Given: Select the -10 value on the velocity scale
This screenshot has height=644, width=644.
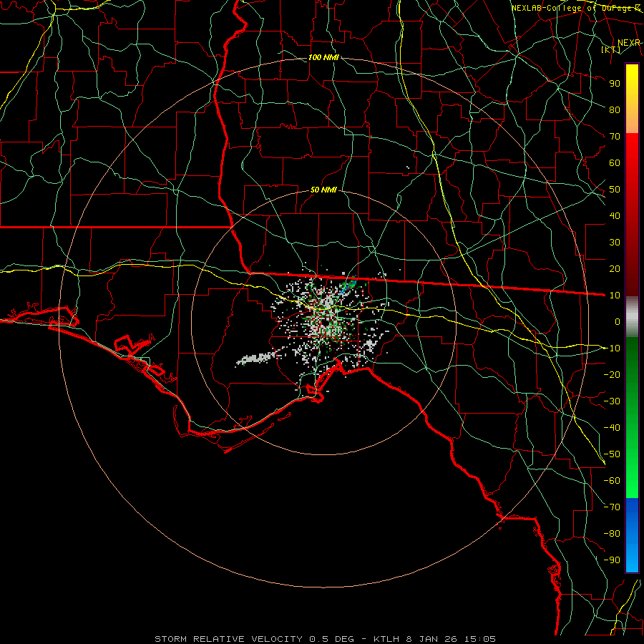Looking at the screenshot, I should (612, 348).
